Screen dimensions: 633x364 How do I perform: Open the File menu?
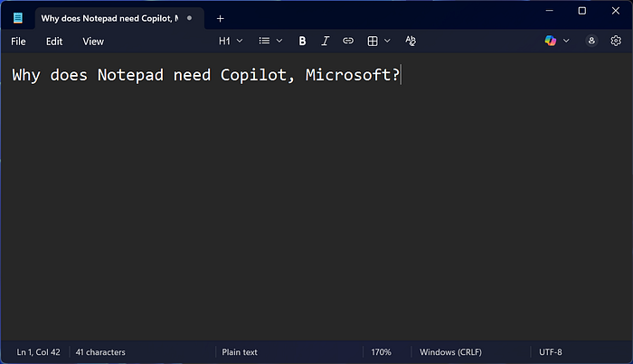pyautogui.click(x=18, y=41)
